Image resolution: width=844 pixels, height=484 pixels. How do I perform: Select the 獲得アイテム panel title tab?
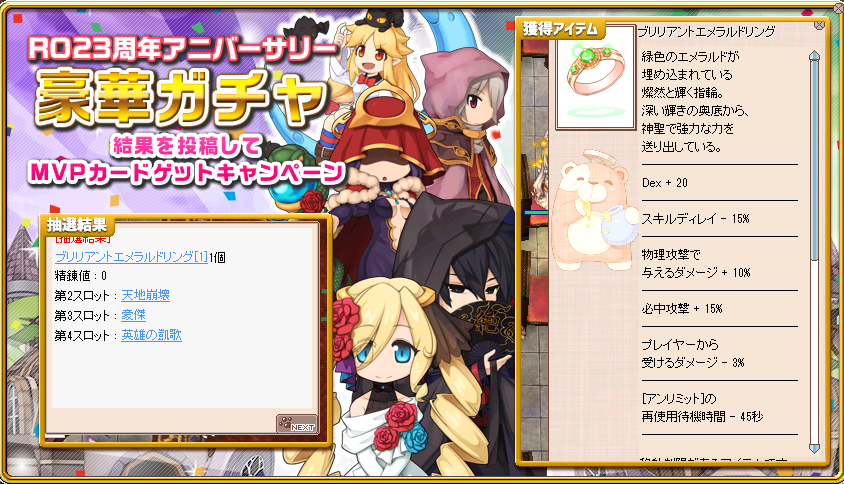click(x=560, y=29)
